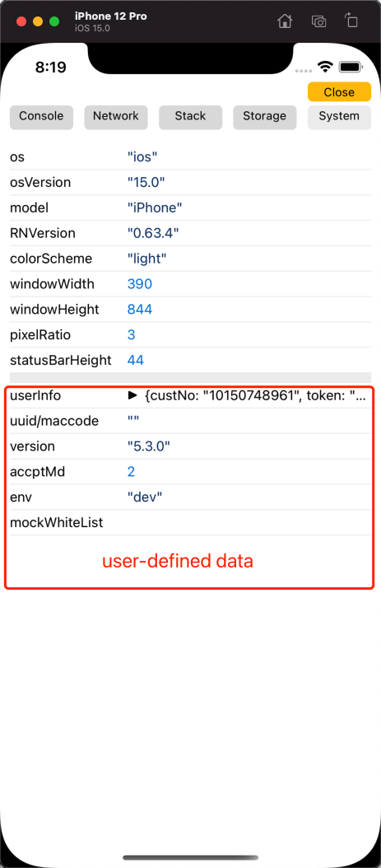Screen dimensions: 381x868
Task: Select the windowWidth 390 value
Action: pyautogui.click(x=139, y=284)
